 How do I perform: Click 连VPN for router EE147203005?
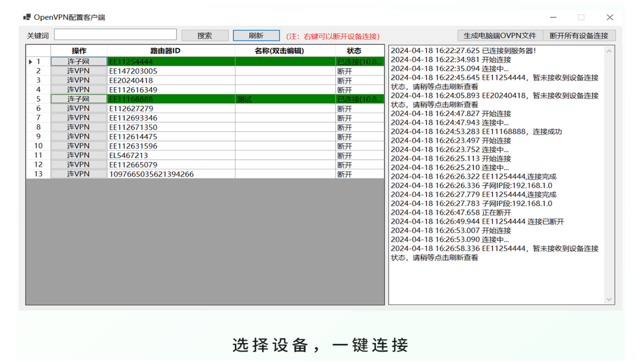(78, 71)
